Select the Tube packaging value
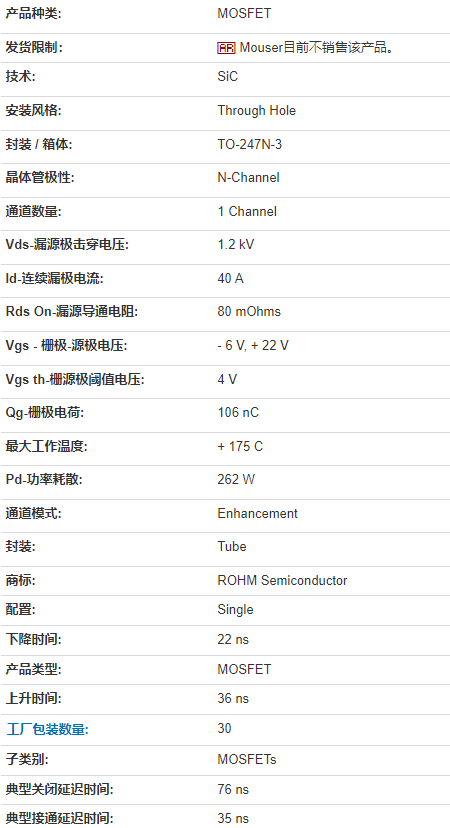Image resolution: width=450 pixels, height=828 pixels. 232,546
